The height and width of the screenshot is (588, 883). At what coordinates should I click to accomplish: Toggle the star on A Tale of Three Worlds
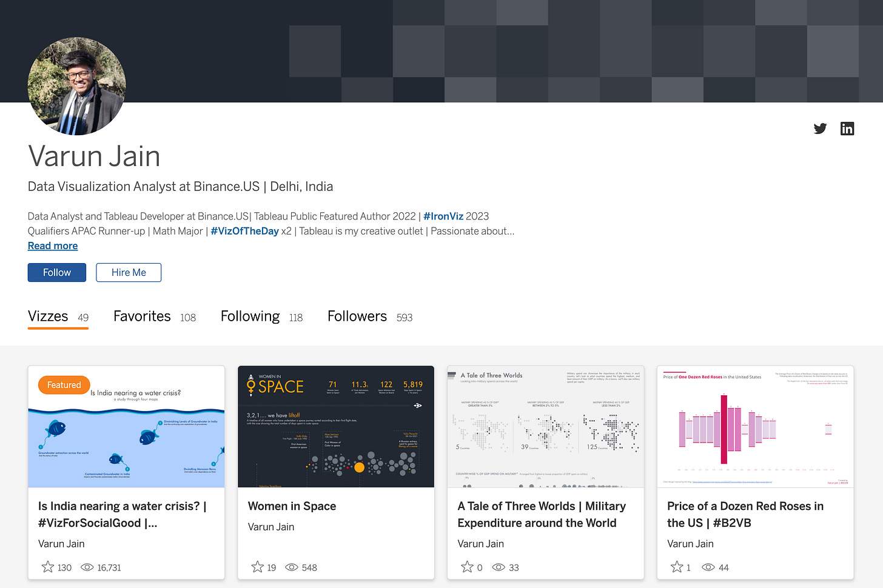click(466, 567)
